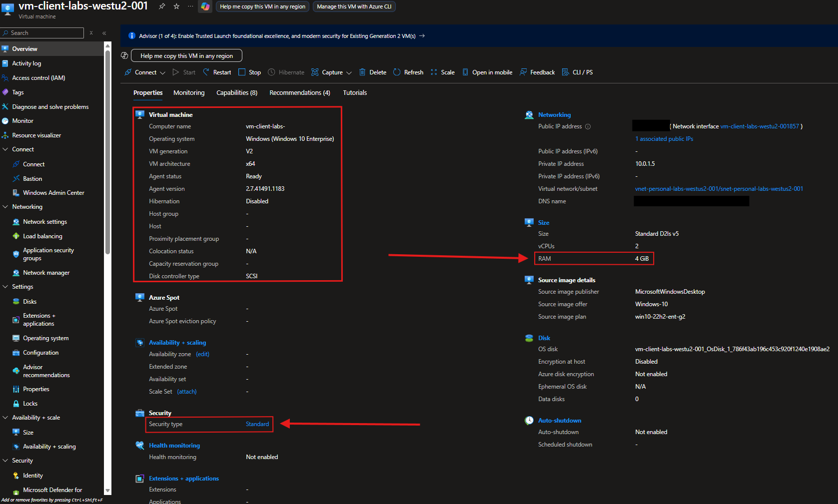This screenshot has height=504, width=838.
Task: Click the Refresh icon in the toolbar
Action: pyautogui.click(x=397, y=72)
